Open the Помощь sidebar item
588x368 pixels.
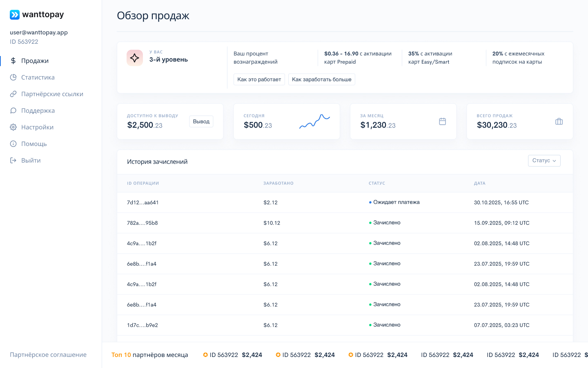[34, 144]
